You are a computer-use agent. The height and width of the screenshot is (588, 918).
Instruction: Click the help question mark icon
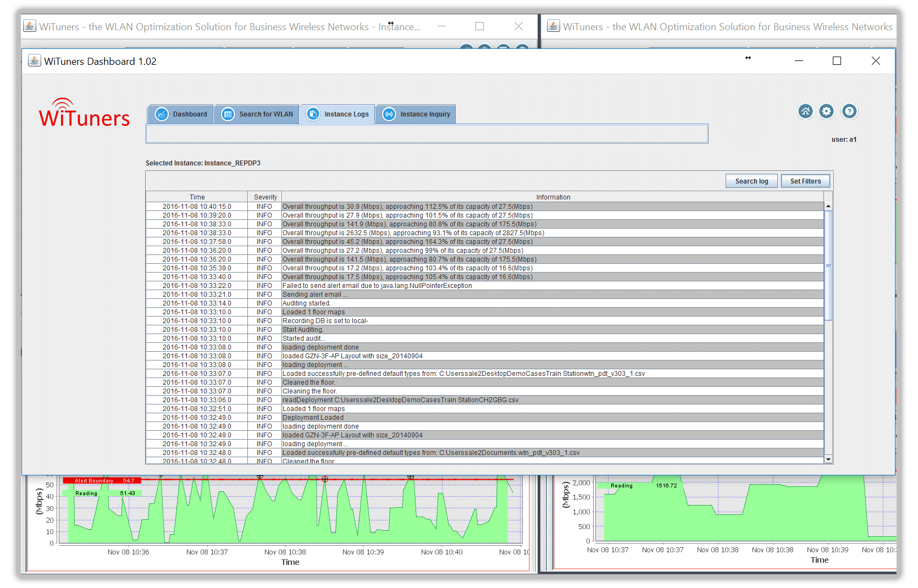pyautogui.click(x=849, y=112)
